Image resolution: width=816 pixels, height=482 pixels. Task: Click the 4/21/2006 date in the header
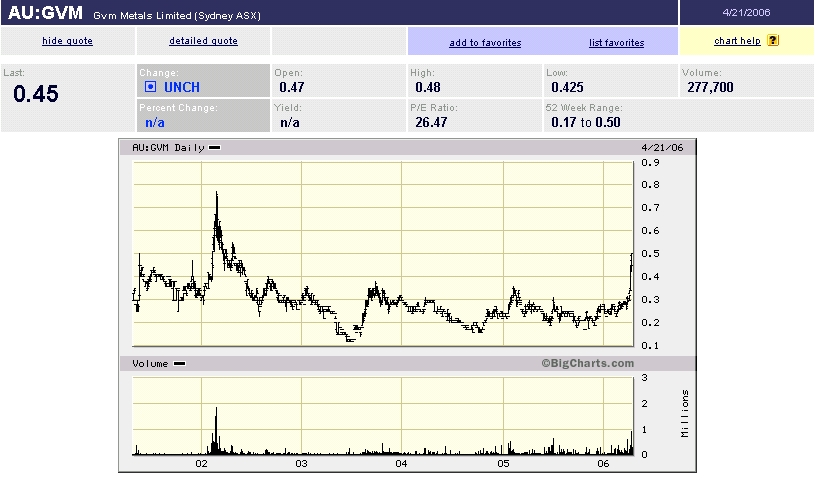point(746,13)
